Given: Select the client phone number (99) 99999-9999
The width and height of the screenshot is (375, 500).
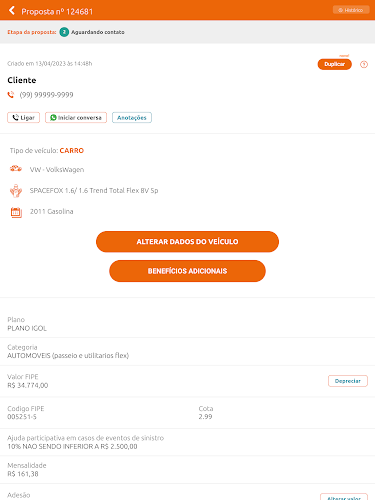Looking at the screenshot, I should [46, 95].
